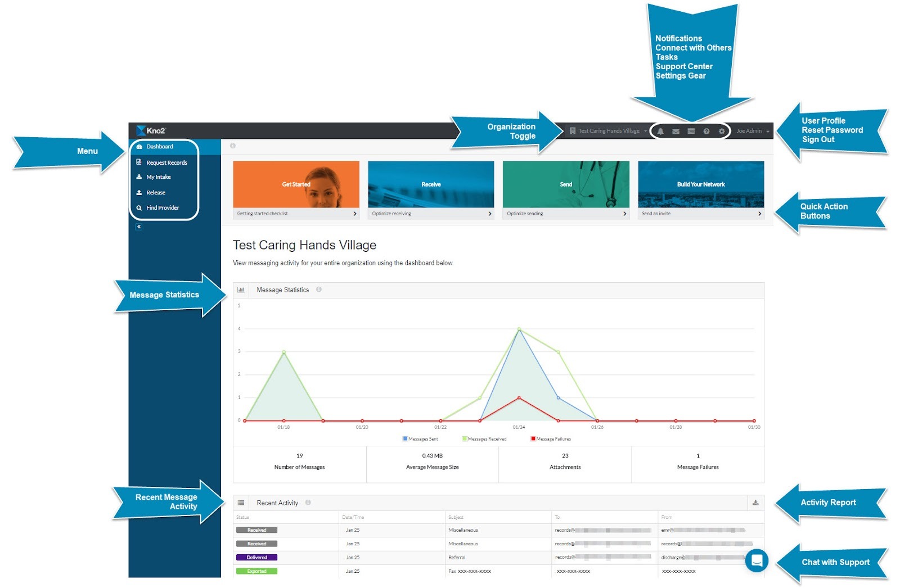Click the Delivered status badge
The image size is (900, 588).
coord(256,558)
